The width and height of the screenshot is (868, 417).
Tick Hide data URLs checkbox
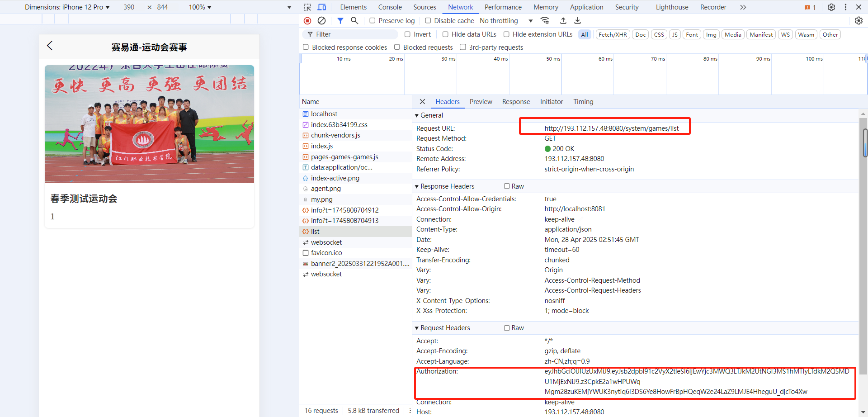point(445,34)
